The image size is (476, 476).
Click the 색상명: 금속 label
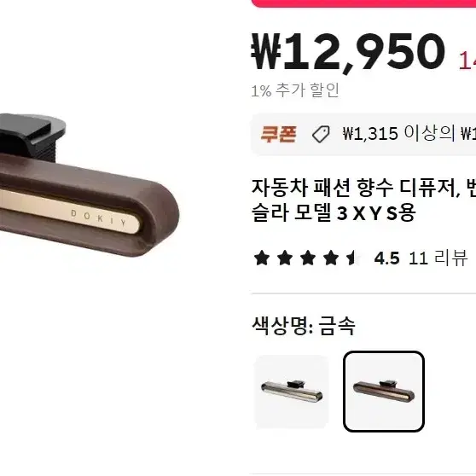pos(304,326)
